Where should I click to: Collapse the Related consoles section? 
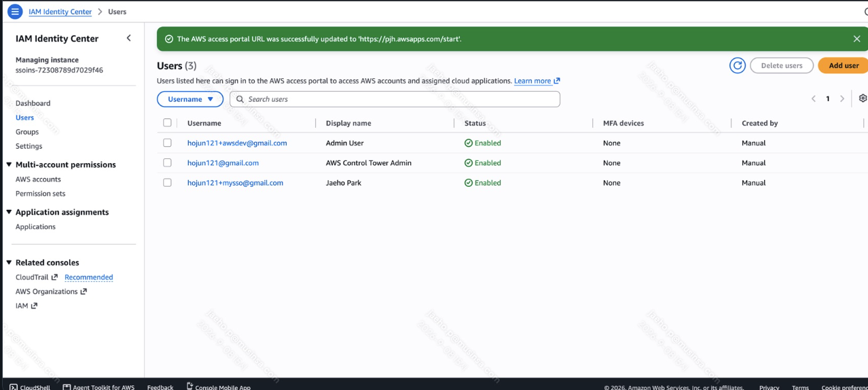pyautogui.click(x=10, y=262)
